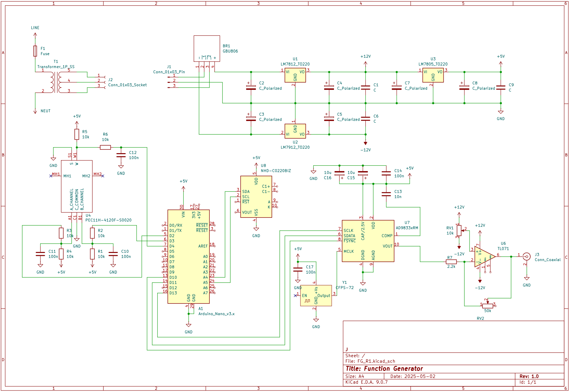
Task: Select the U8 NHD-C0220BIZ display symbol
Action: tap(256, 197)
